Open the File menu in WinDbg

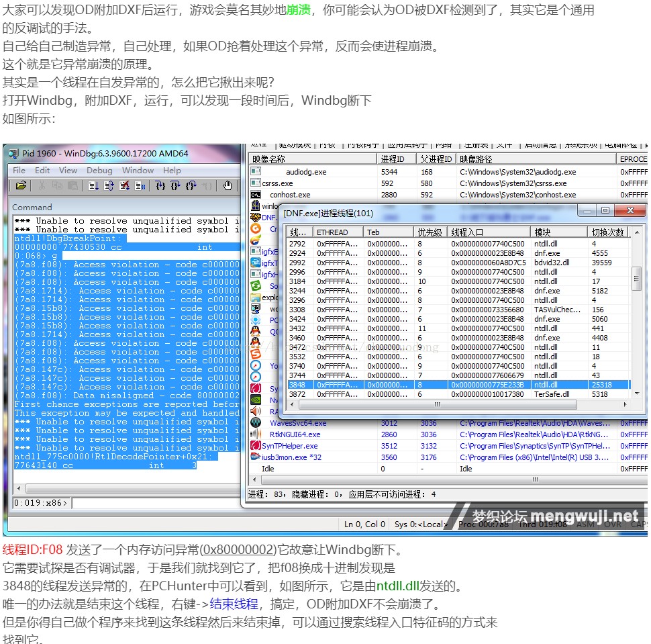click(19, 171)
